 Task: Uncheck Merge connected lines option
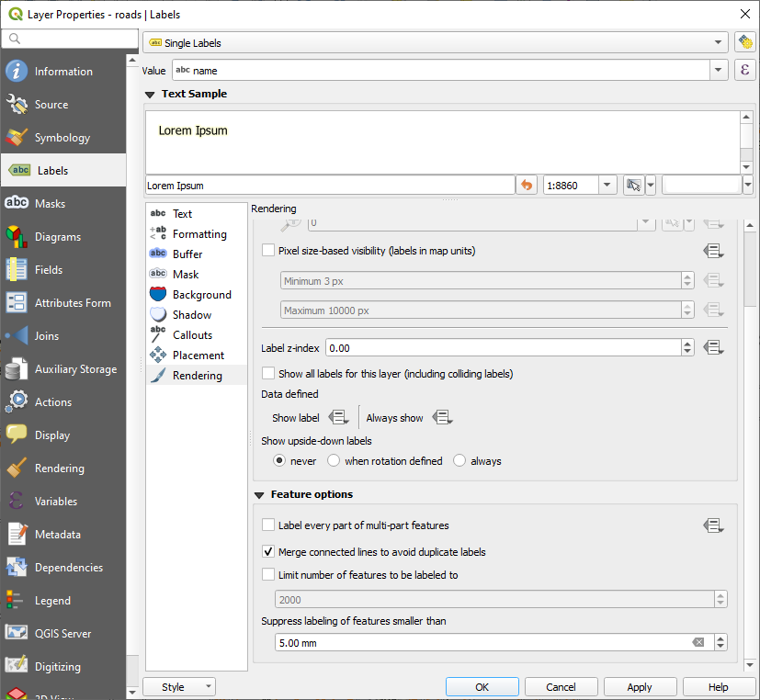[268, 552]
